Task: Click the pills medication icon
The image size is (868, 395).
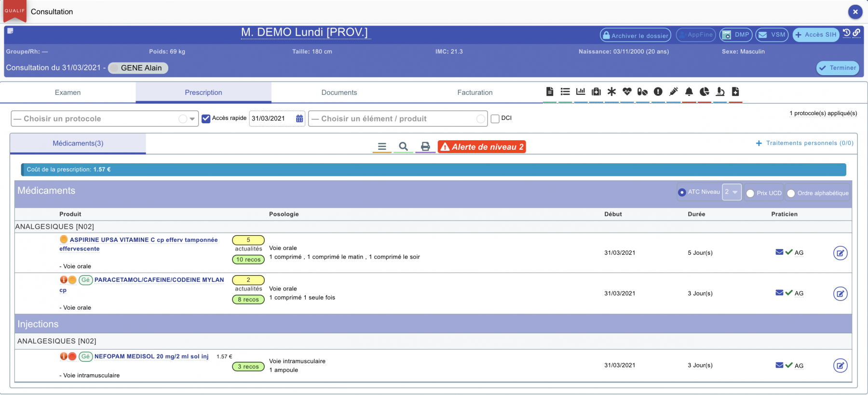Action: click(x=642, y=92)
